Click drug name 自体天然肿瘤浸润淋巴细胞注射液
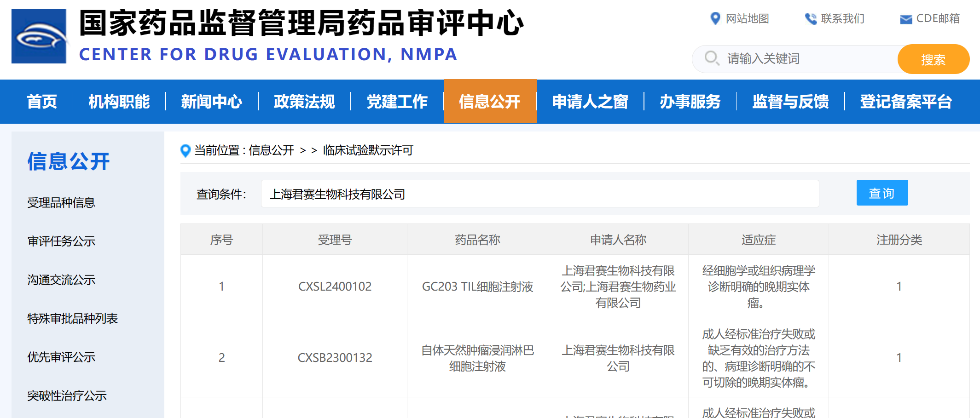This screenshot has height=418, width=980. [478, 358]
